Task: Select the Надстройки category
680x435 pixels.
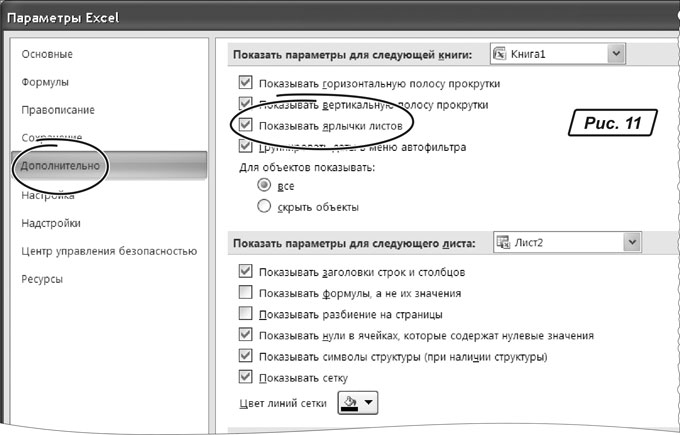Action: click(51, 223)
